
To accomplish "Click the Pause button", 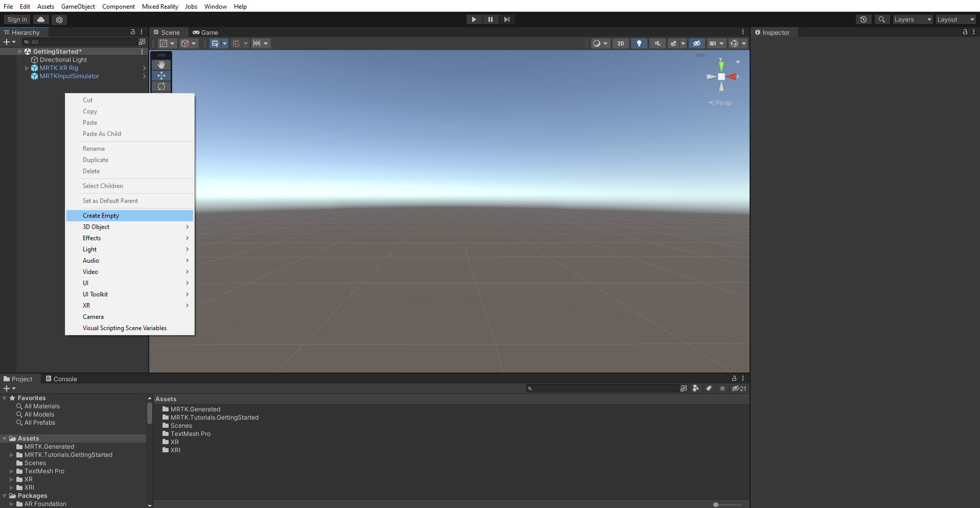I will coord(491,19).
